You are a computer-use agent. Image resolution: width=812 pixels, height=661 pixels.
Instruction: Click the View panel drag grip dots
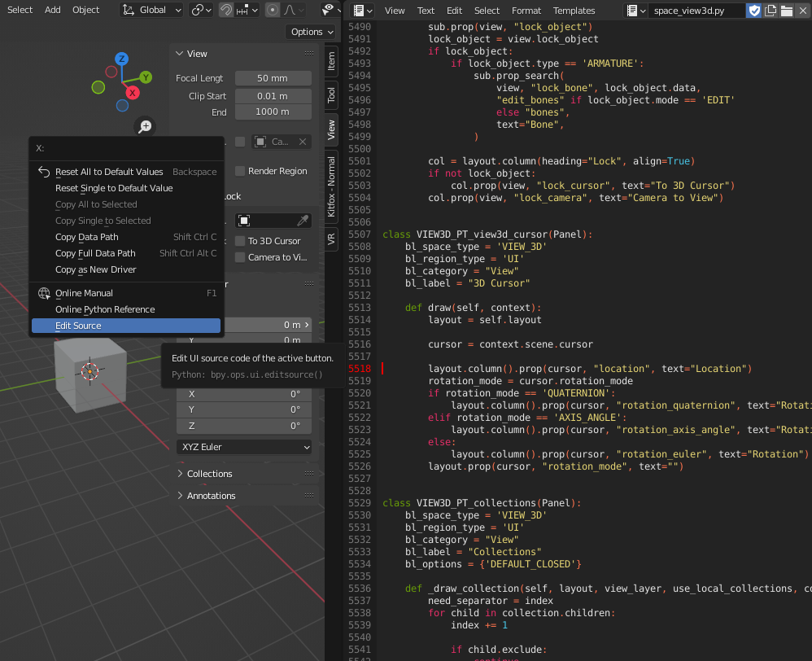click(309, 54)
